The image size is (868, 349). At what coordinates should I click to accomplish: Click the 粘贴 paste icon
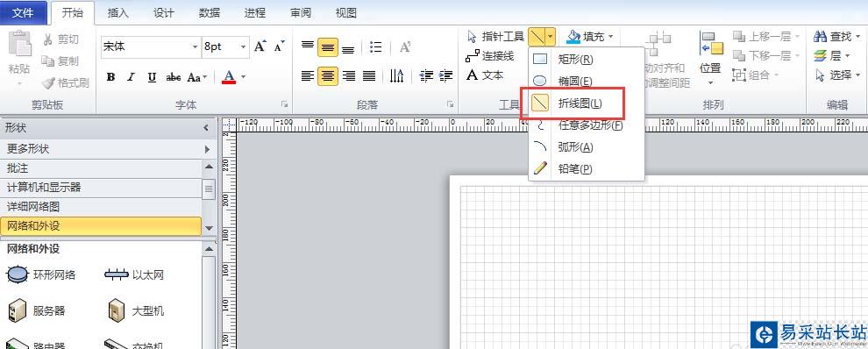[x=19, y=44]
